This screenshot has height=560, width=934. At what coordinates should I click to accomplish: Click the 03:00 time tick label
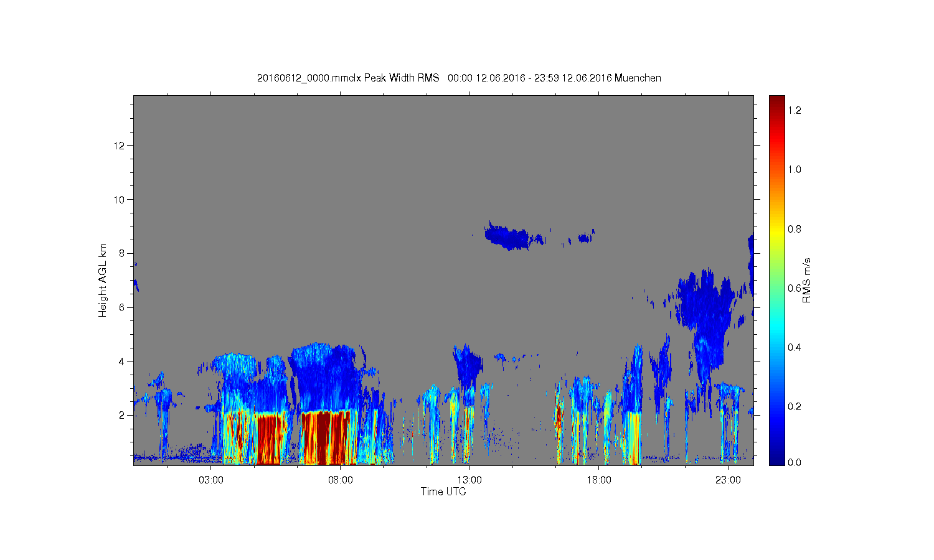pos(211,480)
